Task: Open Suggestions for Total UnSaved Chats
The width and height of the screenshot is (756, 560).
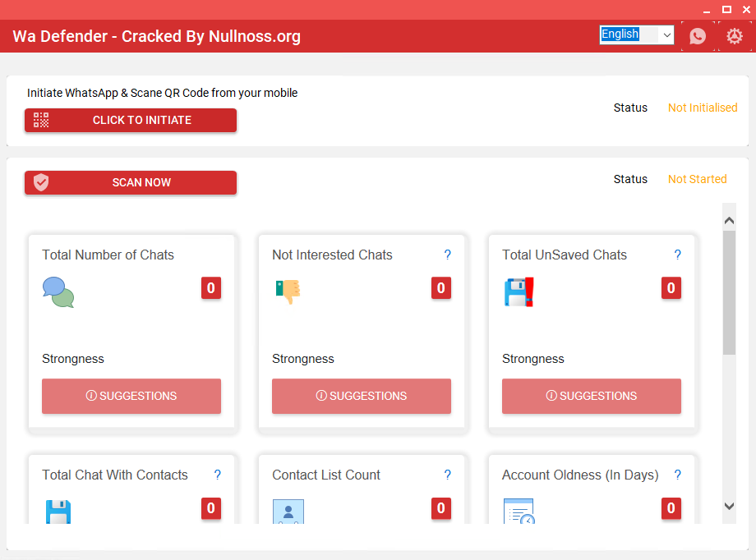Action: tap(592, 396)
